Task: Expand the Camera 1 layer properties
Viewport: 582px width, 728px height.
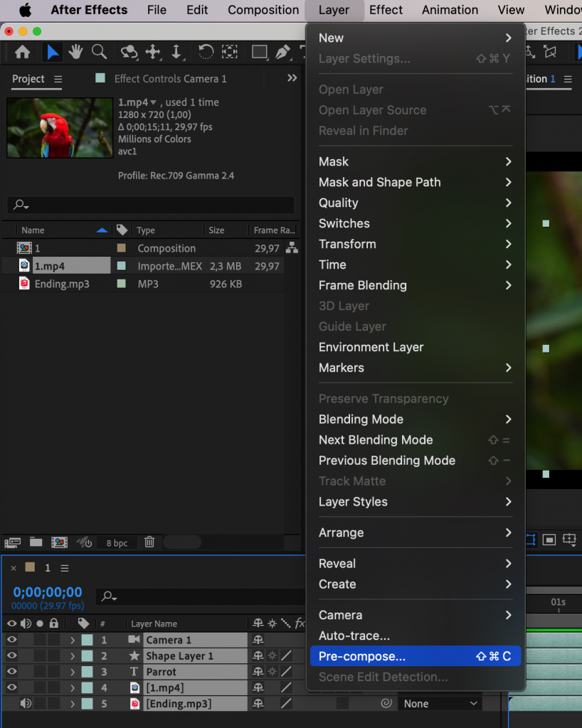Action: point(72,640)
